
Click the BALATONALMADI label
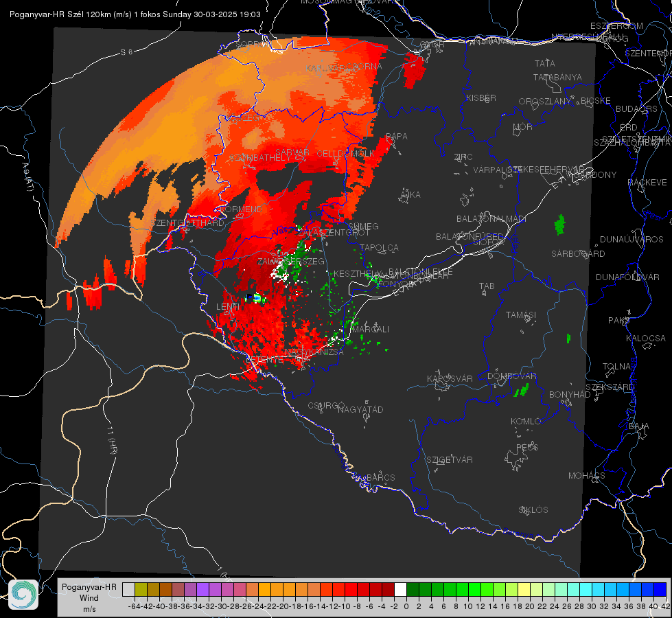tap(491, 219)
